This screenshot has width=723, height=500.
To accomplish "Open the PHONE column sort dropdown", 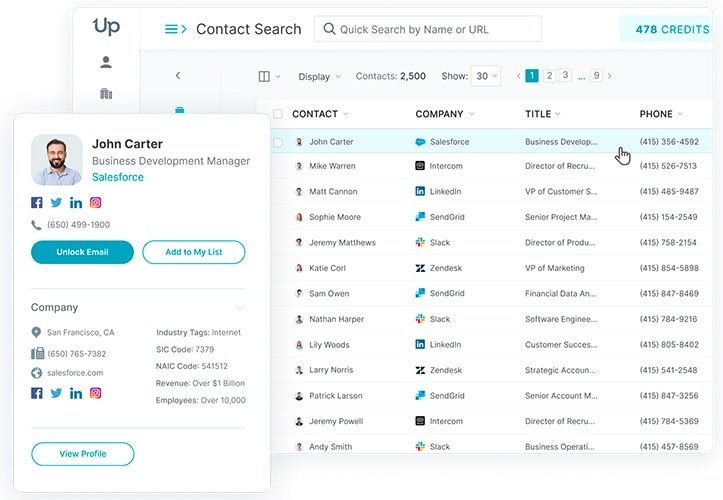I will tap(680, 114).
